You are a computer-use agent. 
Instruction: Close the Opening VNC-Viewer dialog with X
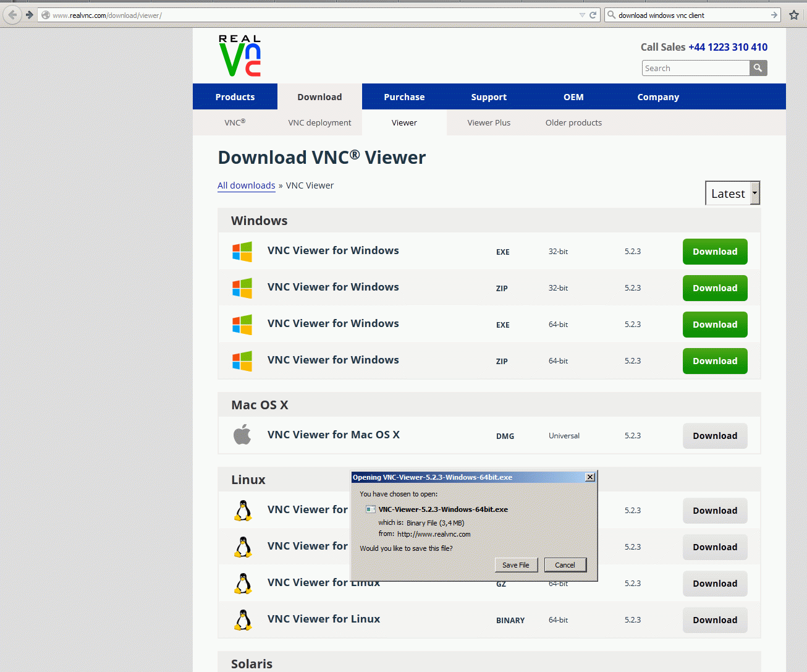click(590, 477)
